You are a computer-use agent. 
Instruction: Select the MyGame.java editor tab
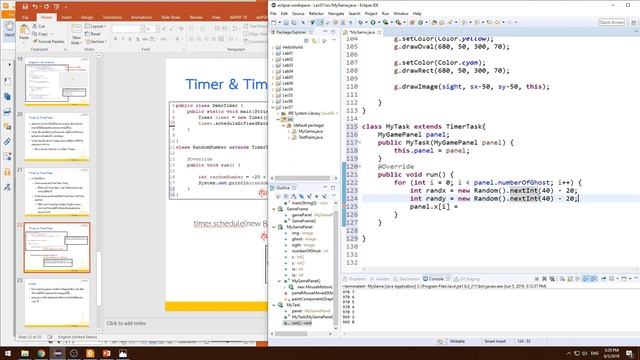coord(362,32)
